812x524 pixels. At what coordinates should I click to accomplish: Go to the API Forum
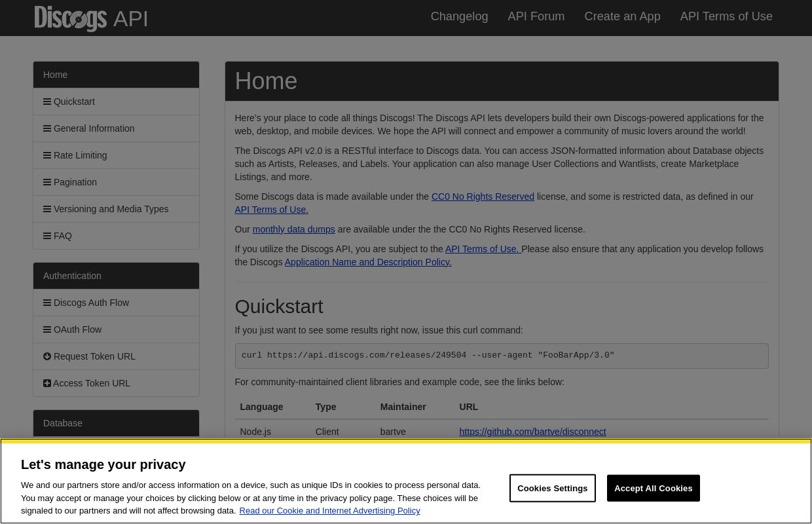pyautogui.click(x=536, y=16)
